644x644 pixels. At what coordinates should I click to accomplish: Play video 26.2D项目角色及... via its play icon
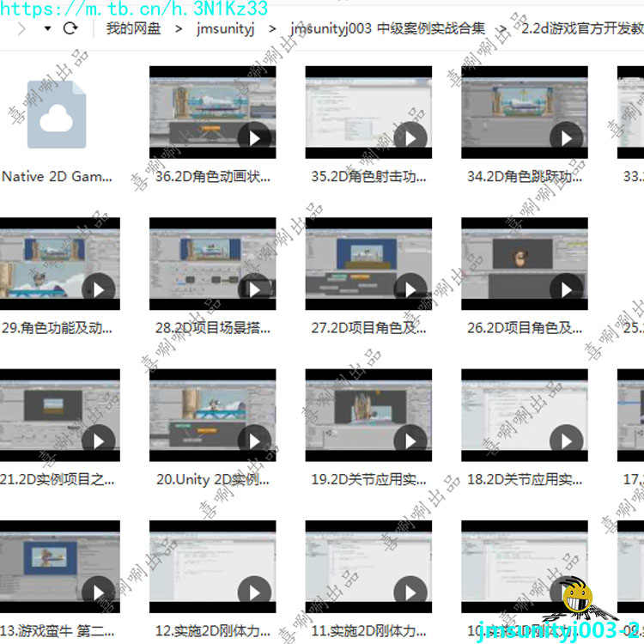pos(567,290)
